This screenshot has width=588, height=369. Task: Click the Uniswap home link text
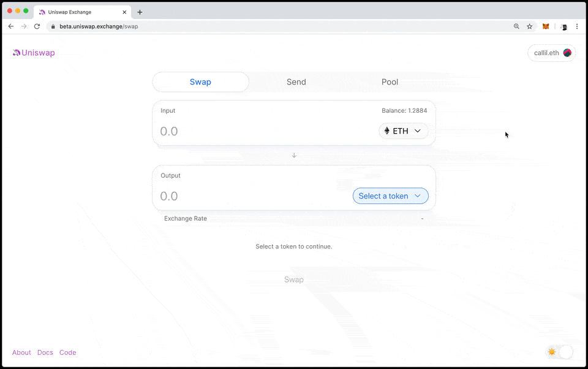tap(38, 53)
